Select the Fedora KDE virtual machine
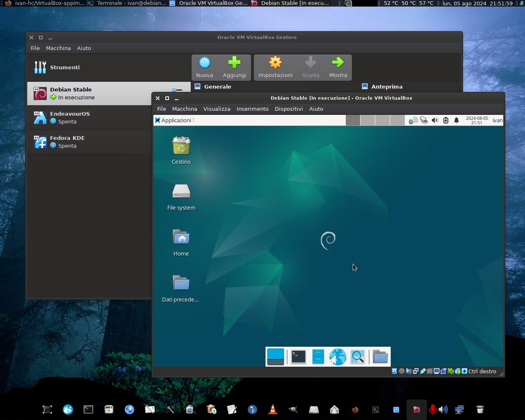The height and width of the screenshot is (420, 525). 89,142
